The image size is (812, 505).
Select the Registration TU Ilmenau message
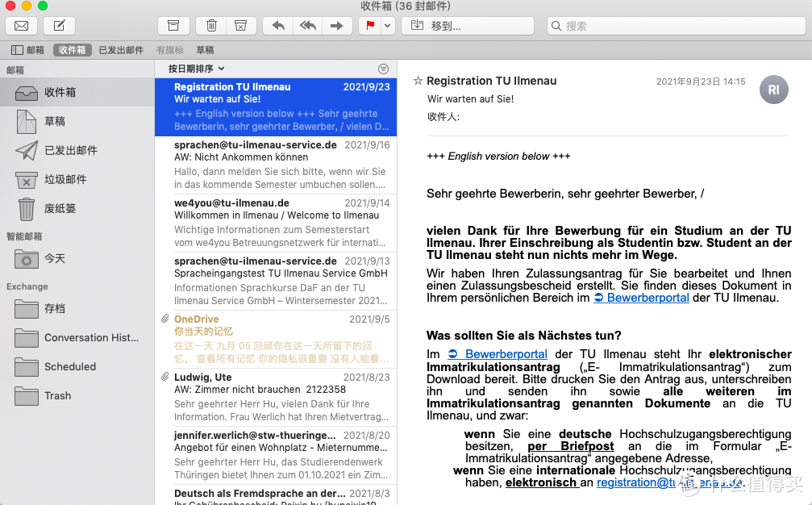(x=276, y=107)
